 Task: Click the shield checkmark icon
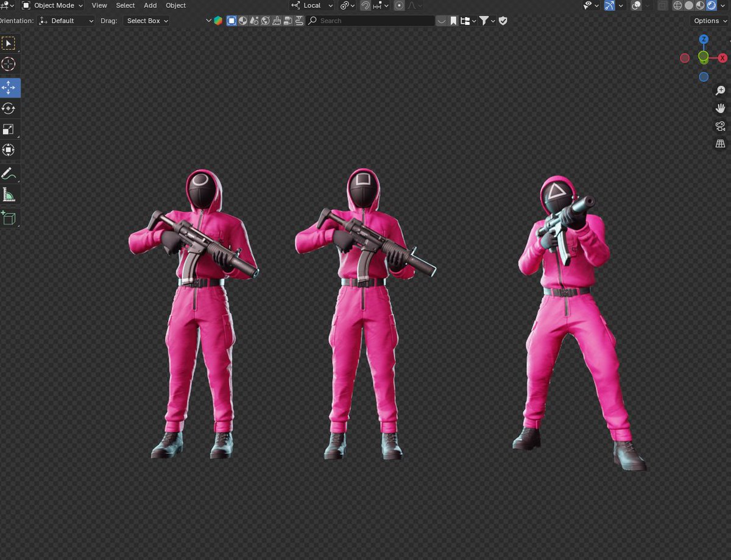(x=503, y=21)
